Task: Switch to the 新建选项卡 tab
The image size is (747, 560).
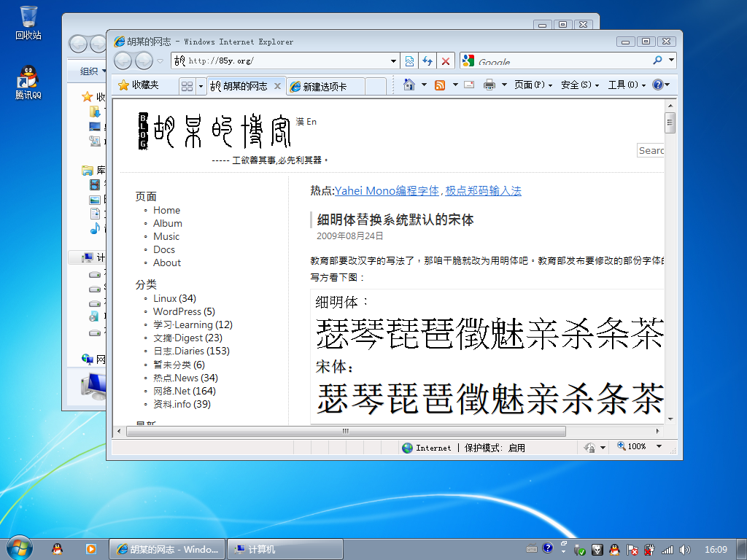Action: click(x=325, y=87)
